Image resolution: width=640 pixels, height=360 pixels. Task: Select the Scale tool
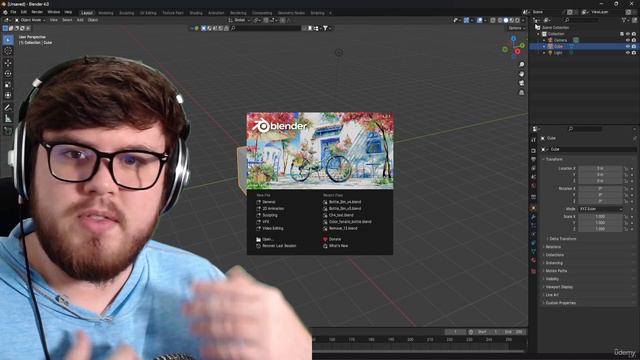(8, 85)
